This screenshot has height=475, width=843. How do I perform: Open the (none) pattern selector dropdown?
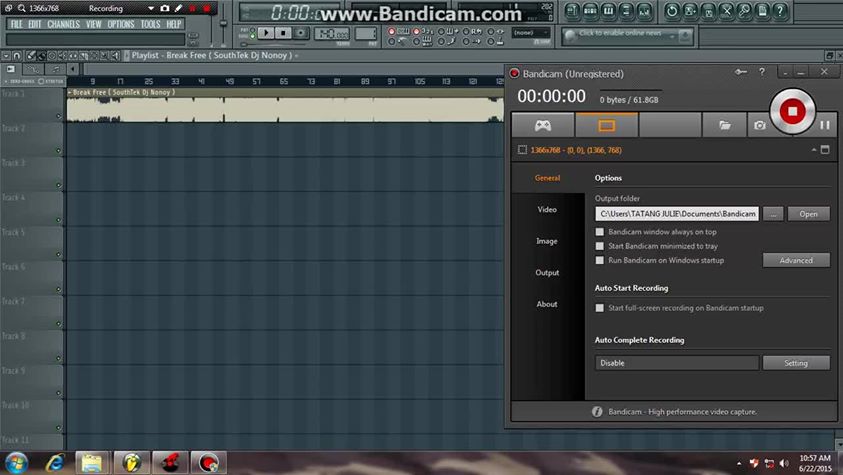pyautogui.click(x=531, y=33)
